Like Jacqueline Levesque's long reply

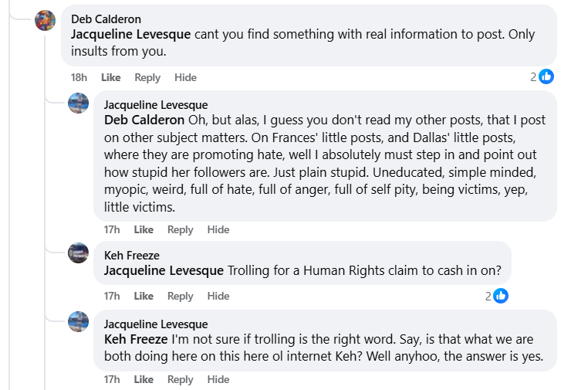click(x=144, y=229)
